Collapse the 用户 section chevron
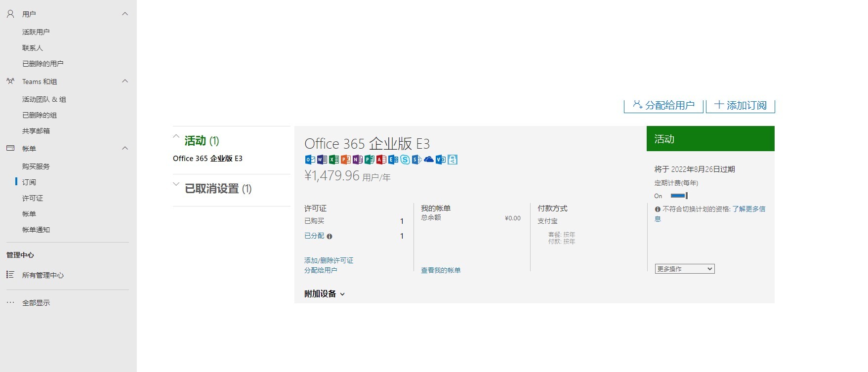The height and width of the screenshot is (372, 868). pyautogui.click(x=125, y=14)
